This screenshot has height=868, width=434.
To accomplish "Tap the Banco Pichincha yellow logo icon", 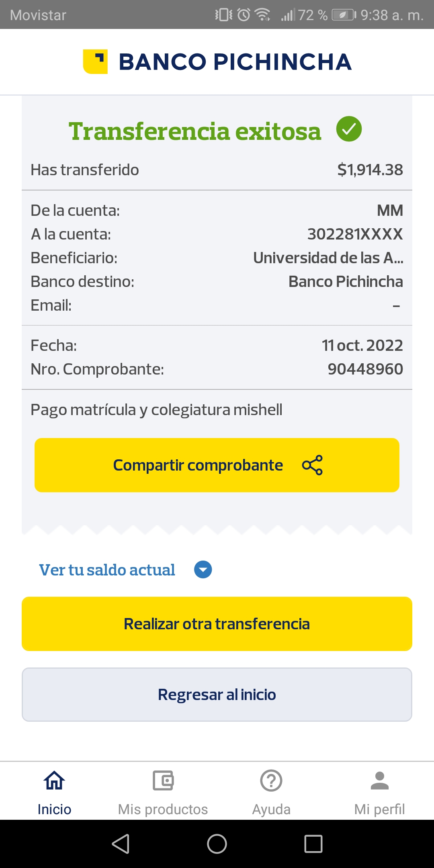I will (x=95, y=61).
